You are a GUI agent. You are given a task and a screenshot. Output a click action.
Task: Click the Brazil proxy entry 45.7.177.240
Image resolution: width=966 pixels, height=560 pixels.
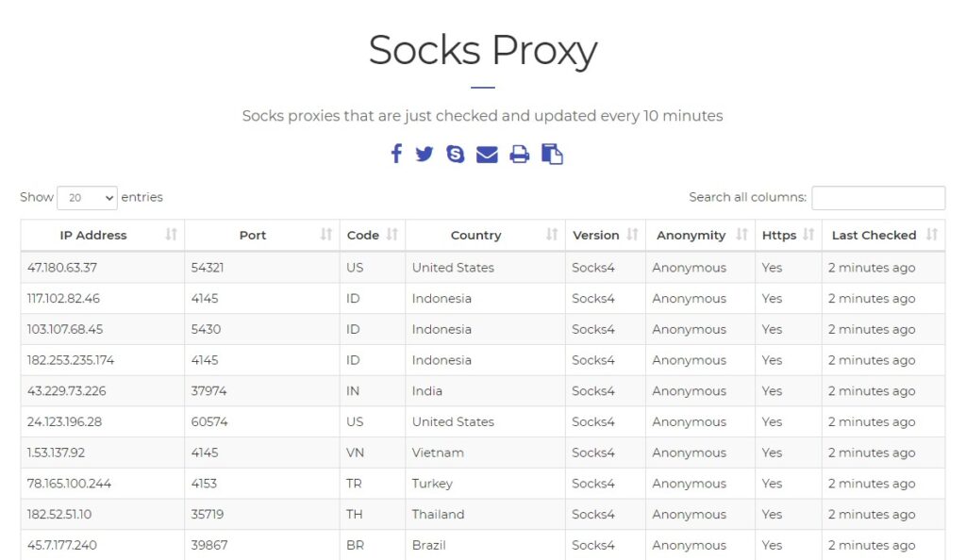(62, 545)
